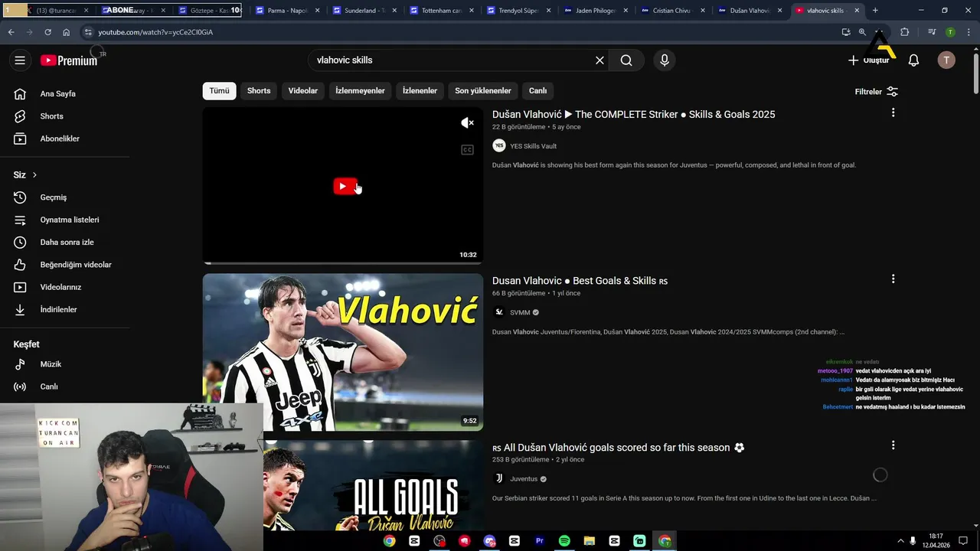
Task: Switch to Sunderland tab
Action: 364,11
